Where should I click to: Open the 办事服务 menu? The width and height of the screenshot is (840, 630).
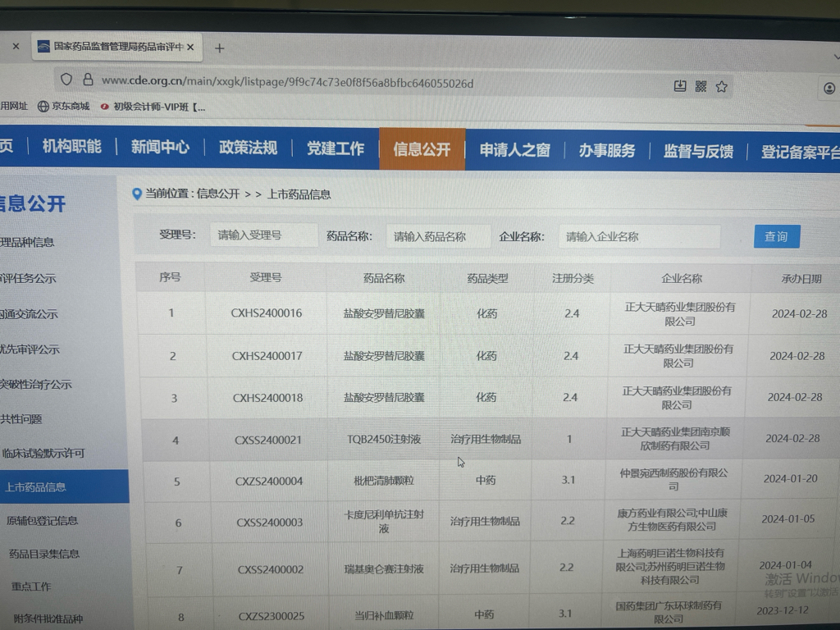click(x=607, y=151)
